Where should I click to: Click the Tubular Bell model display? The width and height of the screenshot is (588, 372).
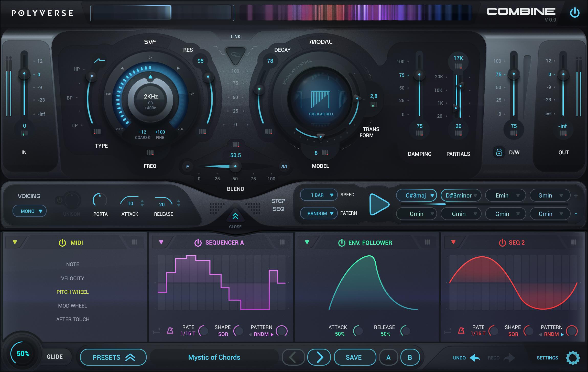coord(320,99)
